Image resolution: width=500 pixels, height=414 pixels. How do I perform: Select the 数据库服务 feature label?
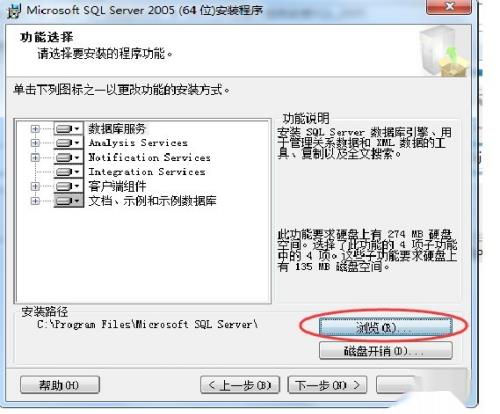[x=117, y=129]
